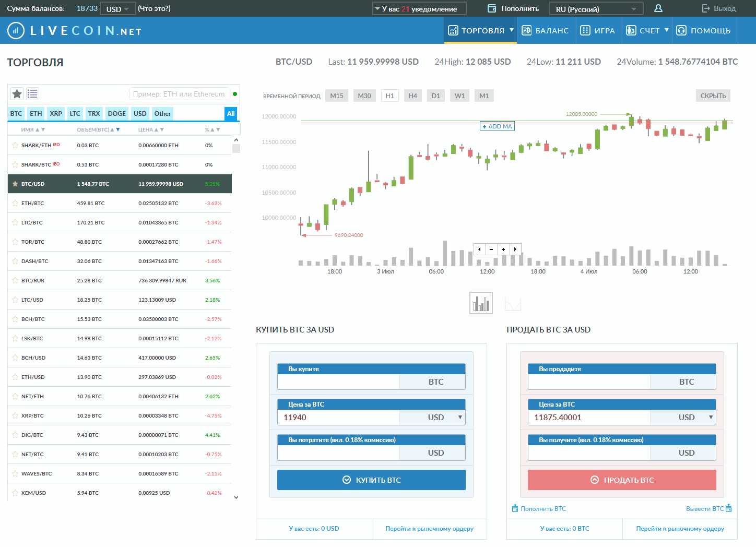Click the ПРОДАТЬ BTC button
756x547 pixels.
coord(622,480)
